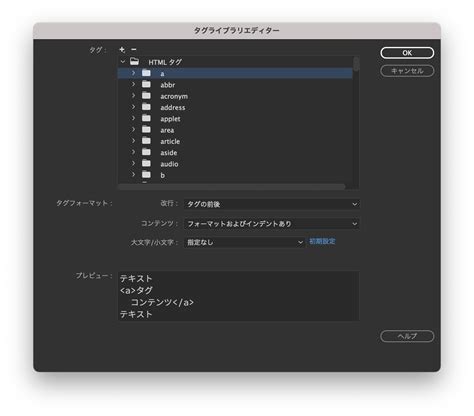Screen dimensions: 474x416
Task: Select the HTML タグ root row
Action: (x=235, y=62)
